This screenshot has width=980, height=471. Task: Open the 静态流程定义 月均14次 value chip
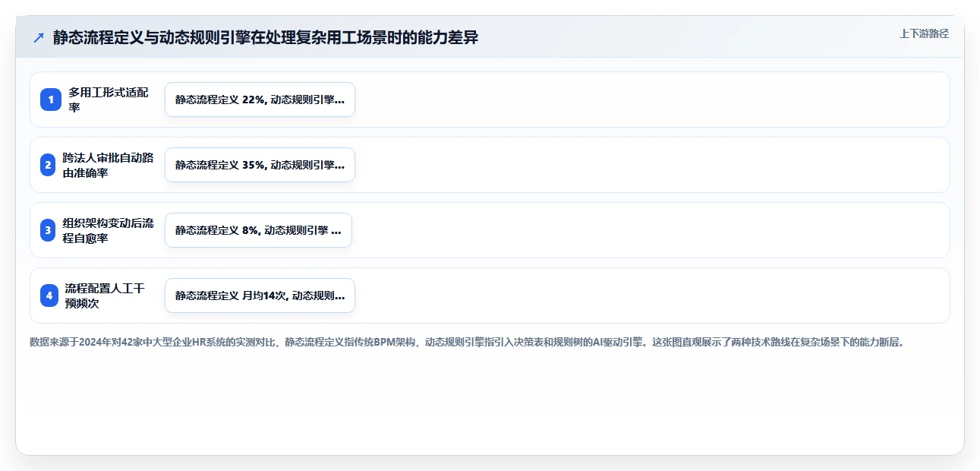click(260, 296)
